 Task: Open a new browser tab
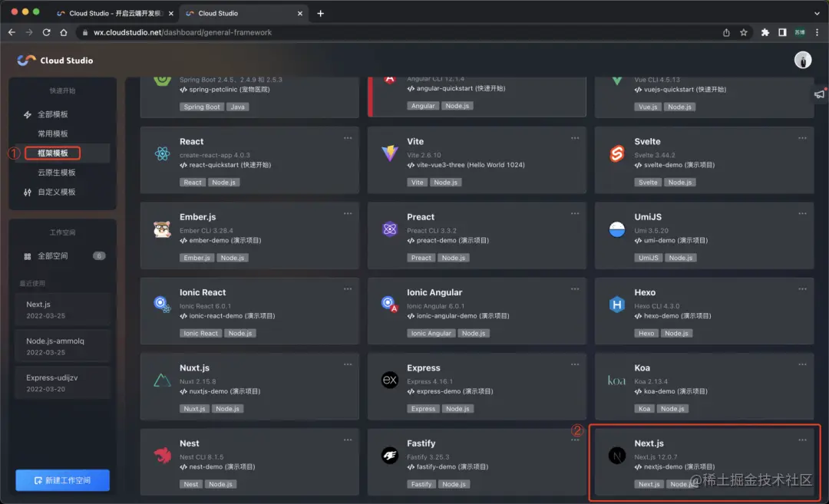[320, 13]
